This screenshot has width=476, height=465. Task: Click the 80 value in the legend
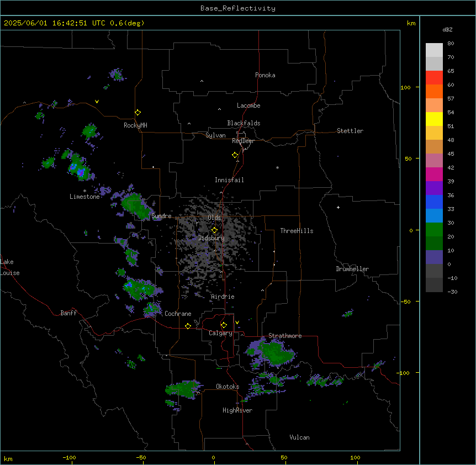tap(451, 44)
